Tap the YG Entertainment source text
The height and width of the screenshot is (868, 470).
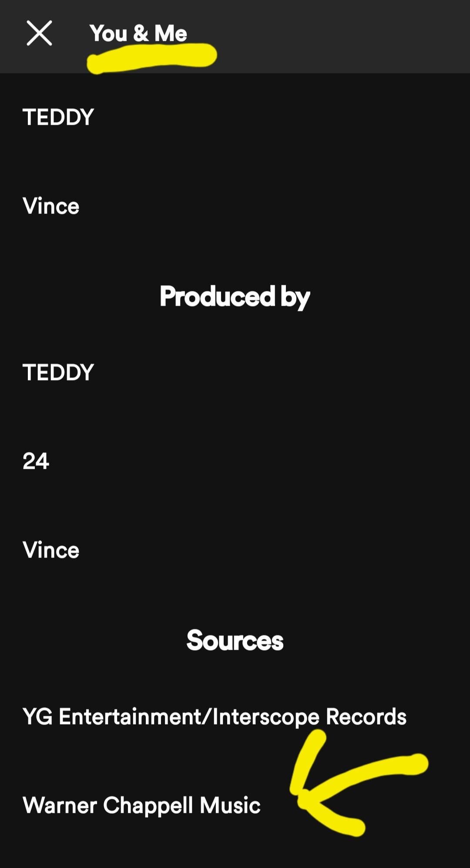[x=112, y=717]
